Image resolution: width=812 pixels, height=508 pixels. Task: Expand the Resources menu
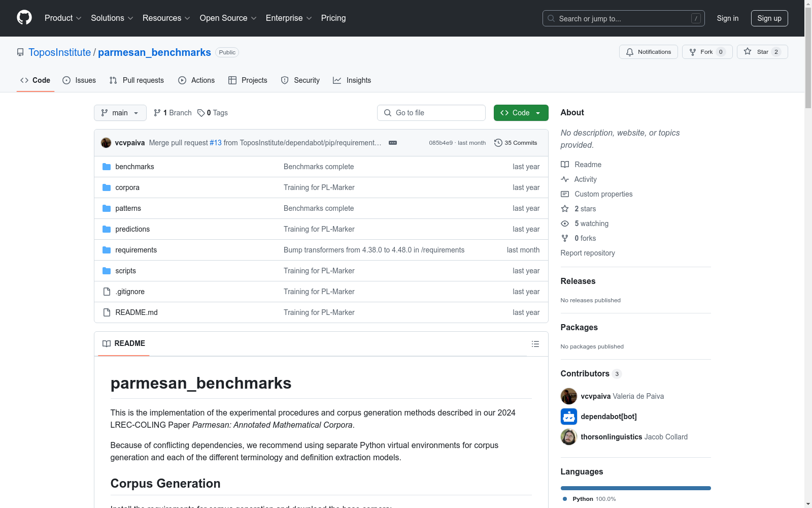(x=166, y=18)
